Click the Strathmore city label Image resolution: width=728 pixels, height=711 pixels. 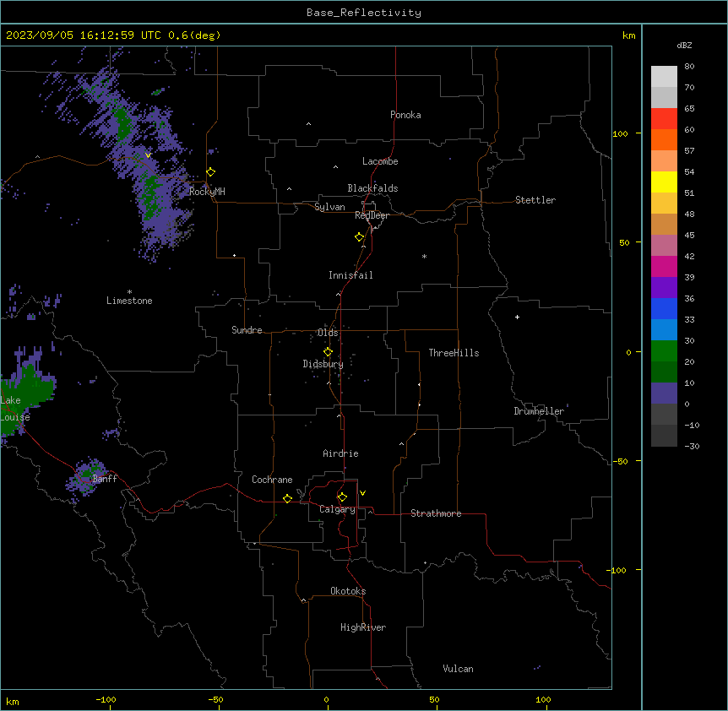pos(436,513)
